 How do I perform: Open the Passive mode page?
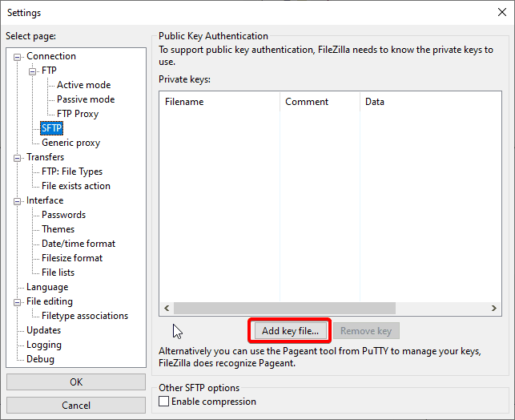click(85, 99)
